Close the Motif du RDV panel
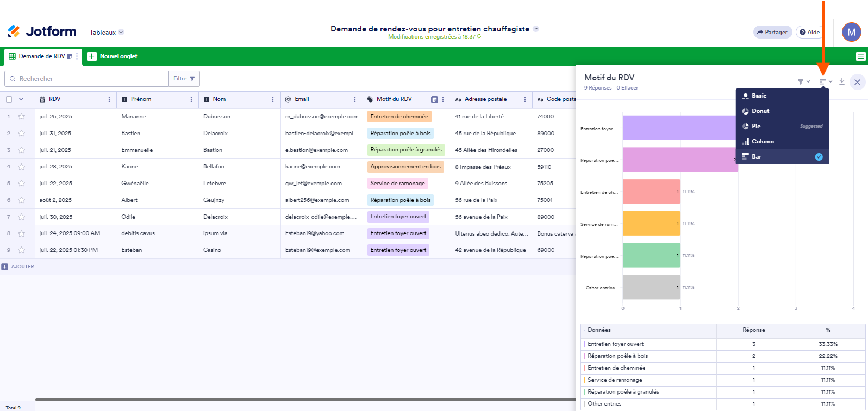The width and height of the screenshot is (868, 411). coord(857,82)
